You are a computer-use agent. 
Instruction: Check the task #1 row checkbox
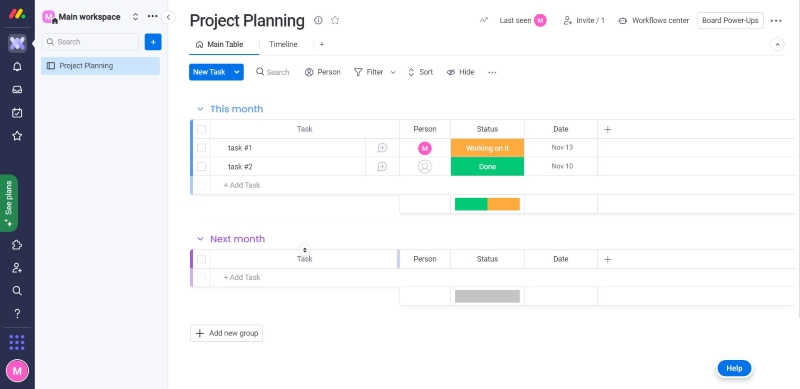(202, 148)
